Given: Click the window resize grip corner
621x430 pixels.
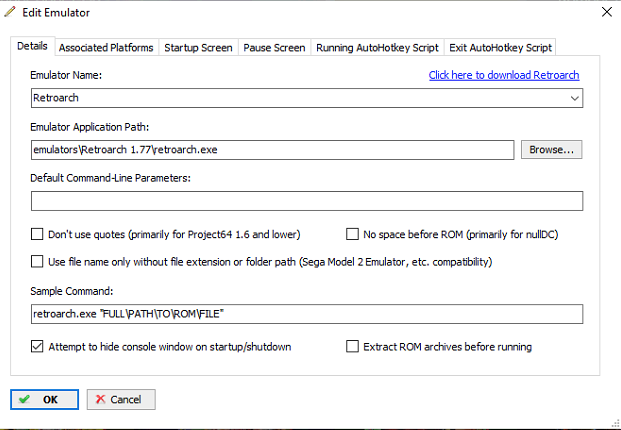Looking at the screenshot, I should [x=615, y=423].
